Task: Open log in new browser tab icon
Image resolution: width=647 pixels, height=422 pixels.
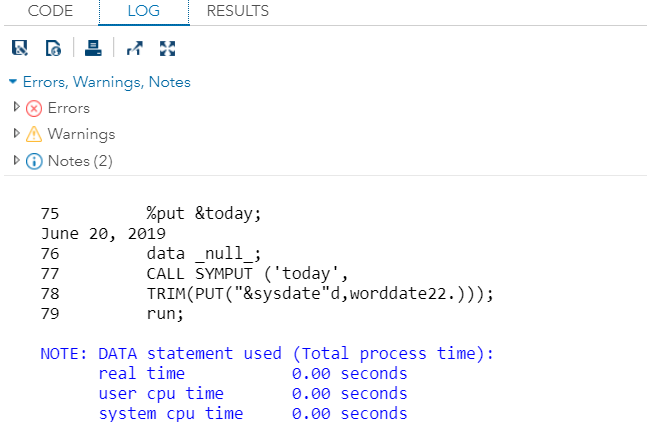Action: 135,48
